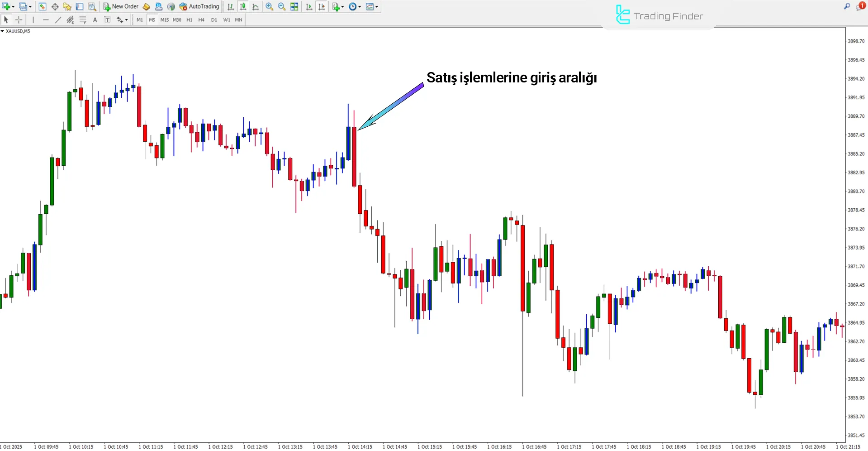The height and width of the screenshot is (451, 868).
Task: Zoom in on the chart
Action: pyautogui.click(x=270, y=6)
